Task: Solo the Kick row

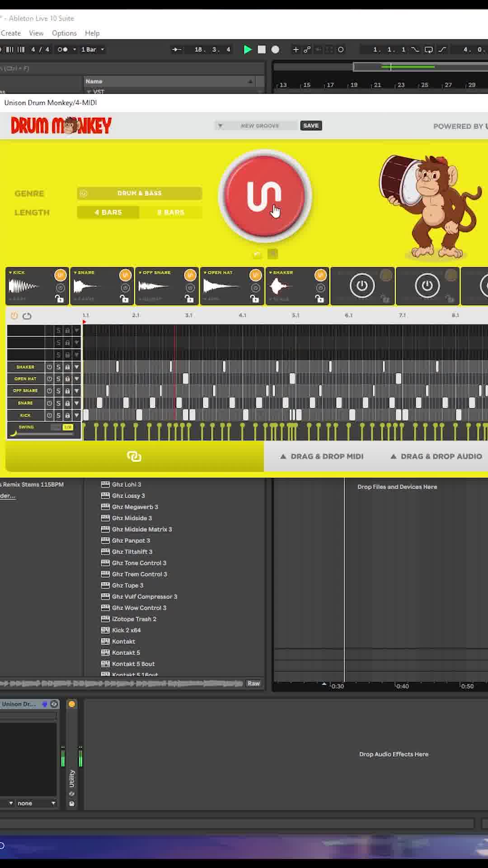Action: pyautogui.click(x=58, y=415)
